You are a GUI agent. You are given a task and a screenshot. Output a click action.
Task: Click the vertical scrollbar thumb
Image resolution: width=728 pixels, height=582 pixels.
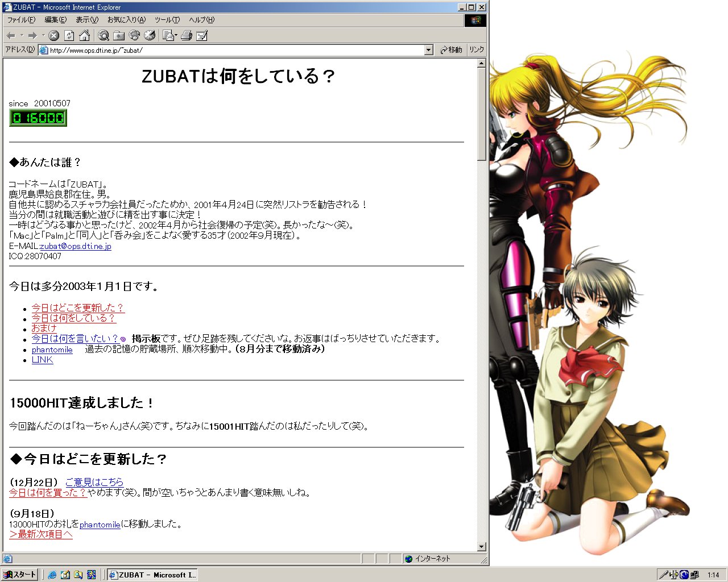482,114
